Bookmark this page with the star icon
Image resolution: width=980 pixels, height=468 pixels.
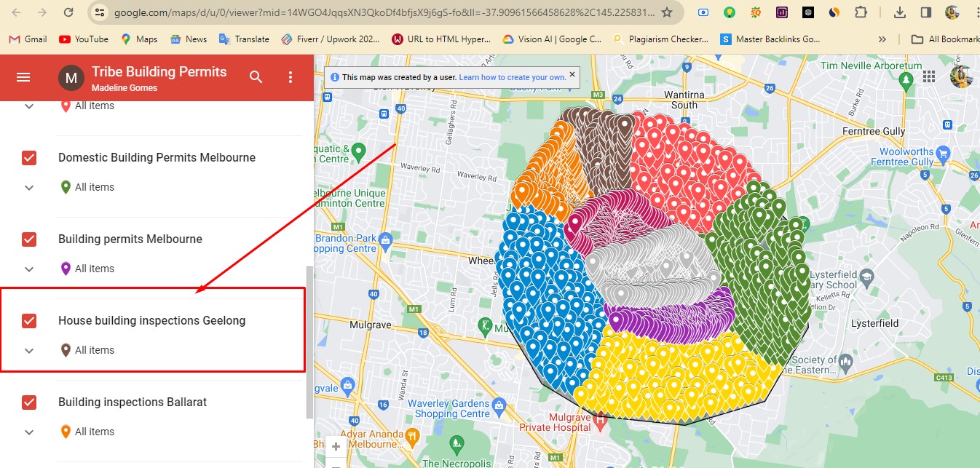(667, 12)
